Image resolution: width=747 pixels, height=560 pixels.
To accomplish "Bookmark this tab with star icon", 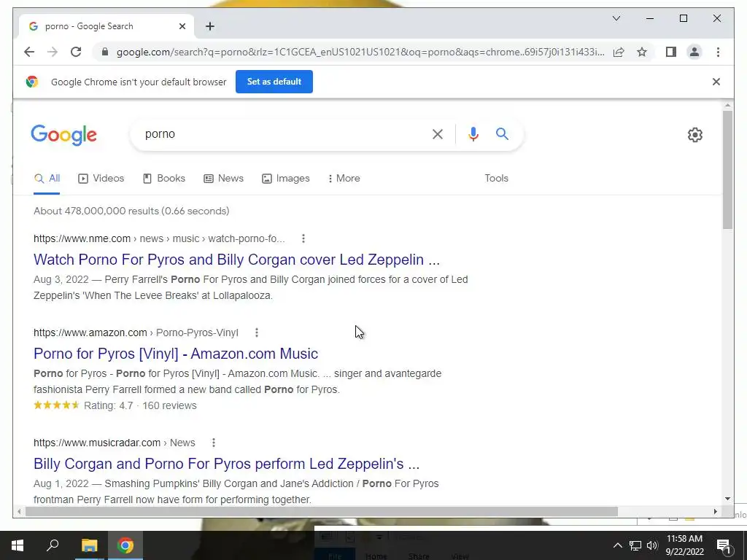I will pyautogui.click(x=642, y=52).
